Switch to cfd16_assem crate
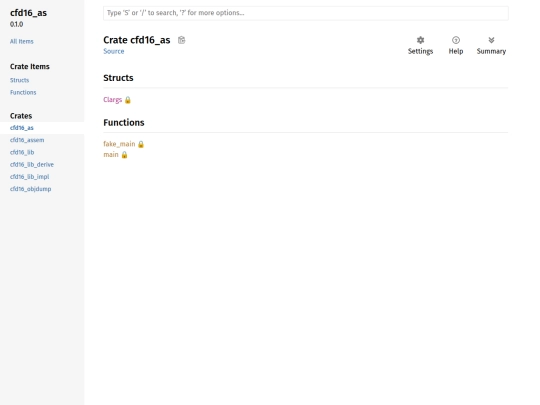540x405 pixels. pyautogui.click(x=27, y=140)
